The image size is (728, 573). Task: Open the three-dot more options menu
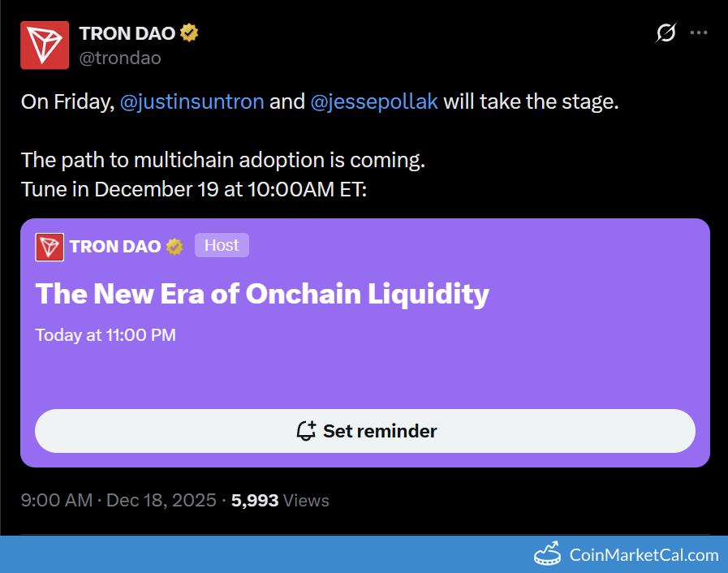pos(699,33)
